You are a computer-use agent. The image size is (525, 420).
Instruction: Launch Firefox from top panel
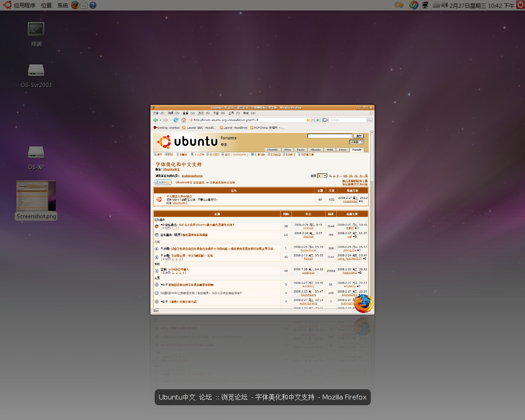pyautogui.click(x=75, y=5)
